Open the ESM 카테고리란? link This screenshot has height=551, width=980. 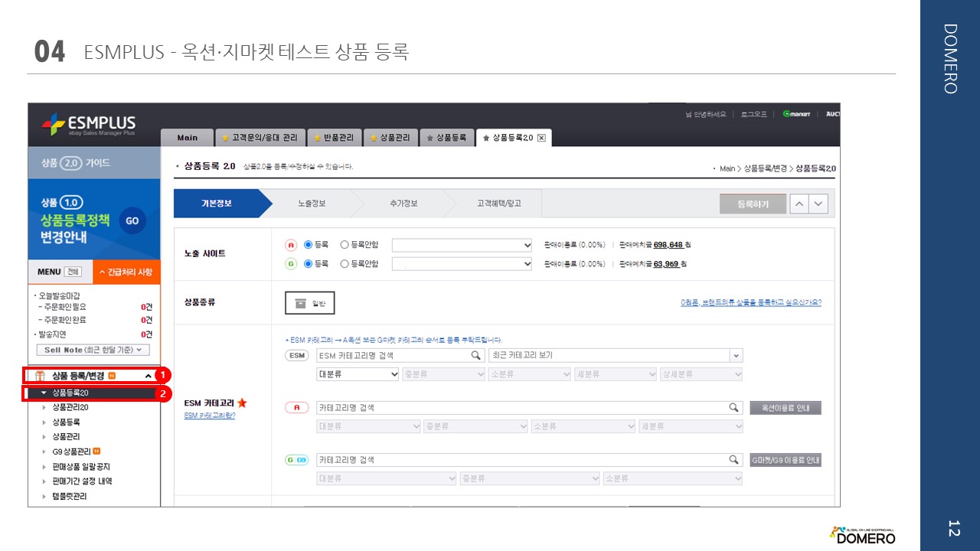pyautogui.click(x=210, y=416)
